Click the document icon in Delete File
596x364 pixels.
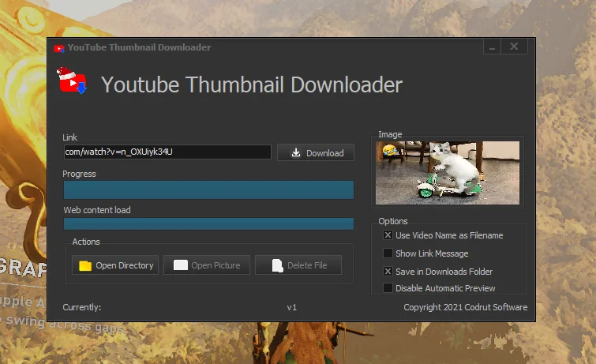tap(277, 265)
